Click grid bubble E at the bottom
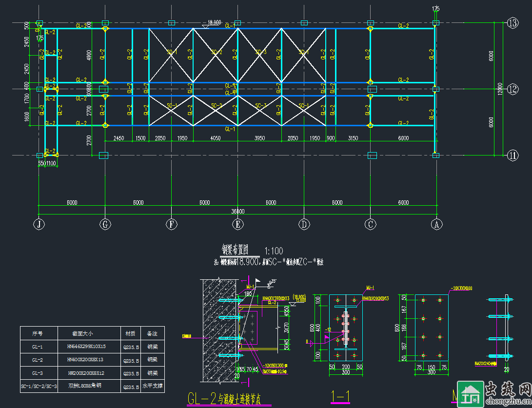Viewport: 532px width, 408px height. point(238,224)
